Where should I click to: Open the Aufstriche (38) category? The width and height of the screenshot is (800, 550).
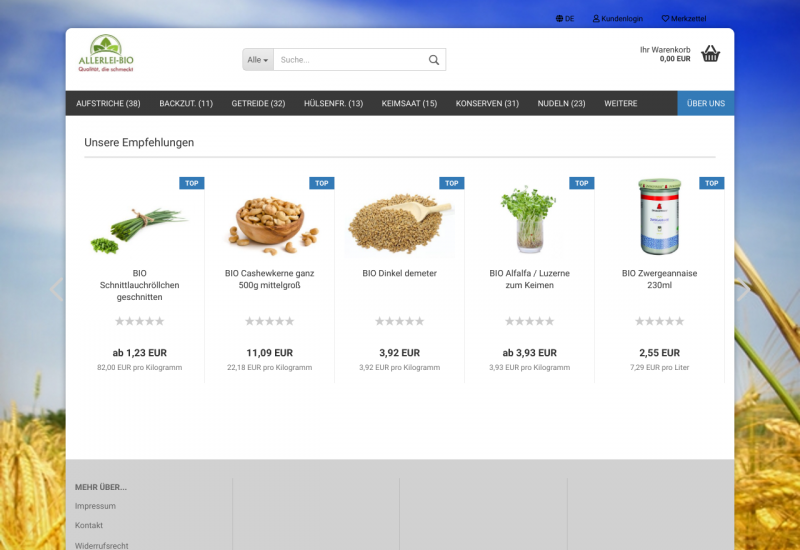108,103
